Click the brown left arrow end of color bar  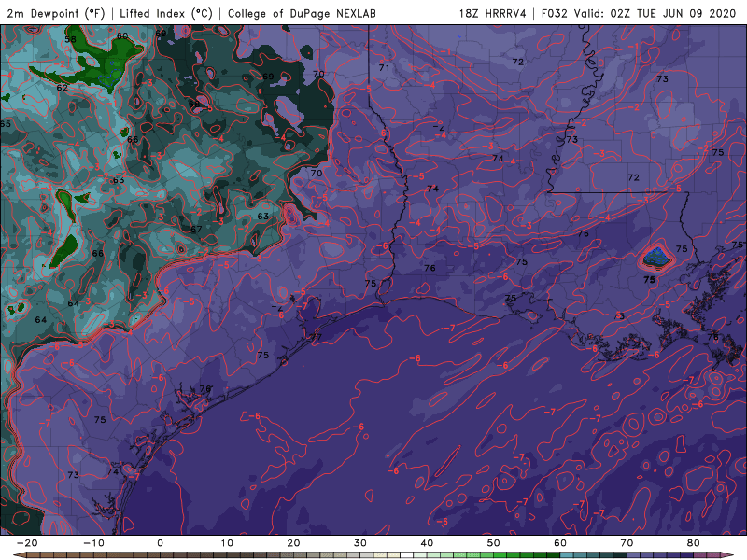pyautogui.click(x=19, y=555)
